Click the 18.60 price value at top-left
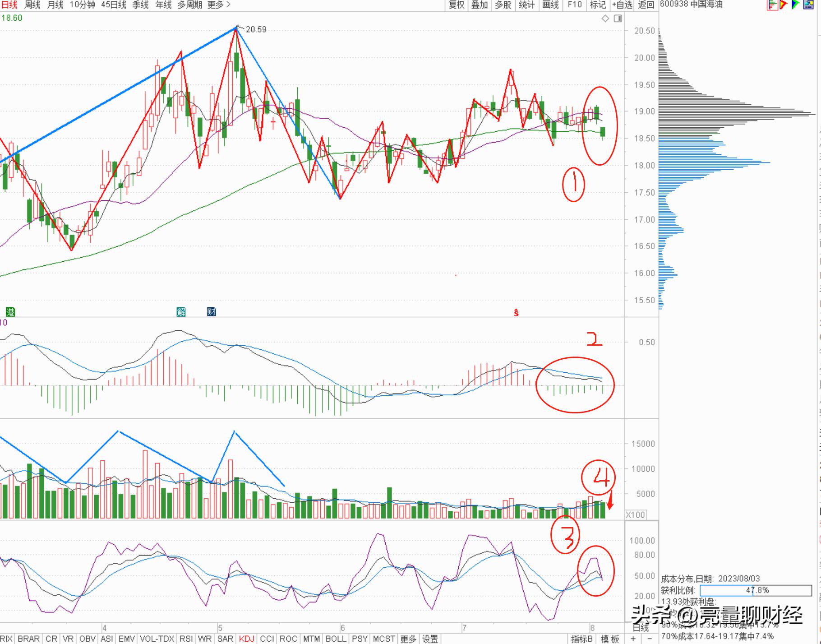This screenshot has width=821, height=644. tap(12, 18)
